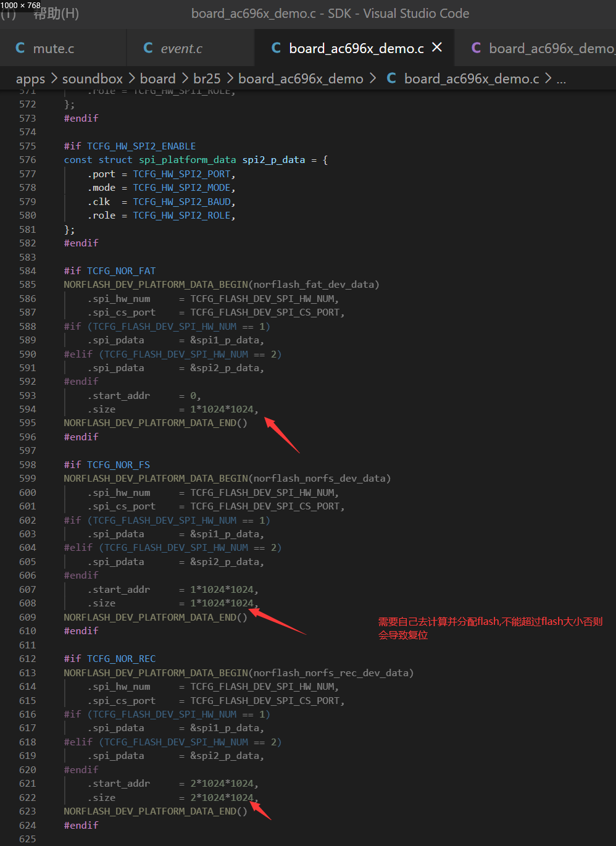616x846 pixels.
Task: Expand the breadcrumb ellipsis symbol list
Action: click(561, 80)
